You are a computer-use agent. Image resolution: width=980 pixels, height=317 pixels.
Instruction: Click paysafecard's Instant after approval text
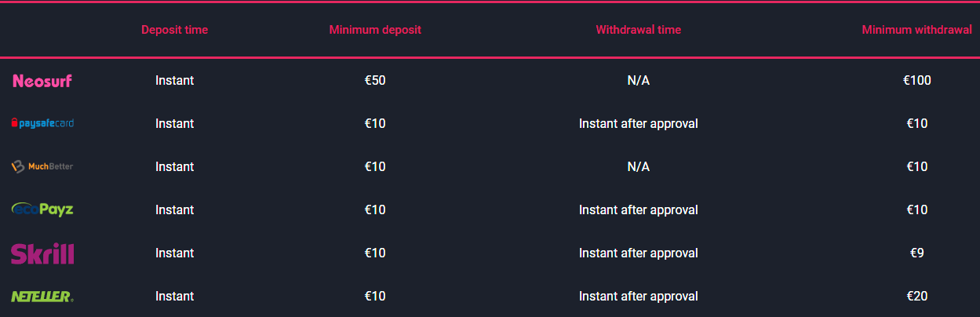click(638, 123)
